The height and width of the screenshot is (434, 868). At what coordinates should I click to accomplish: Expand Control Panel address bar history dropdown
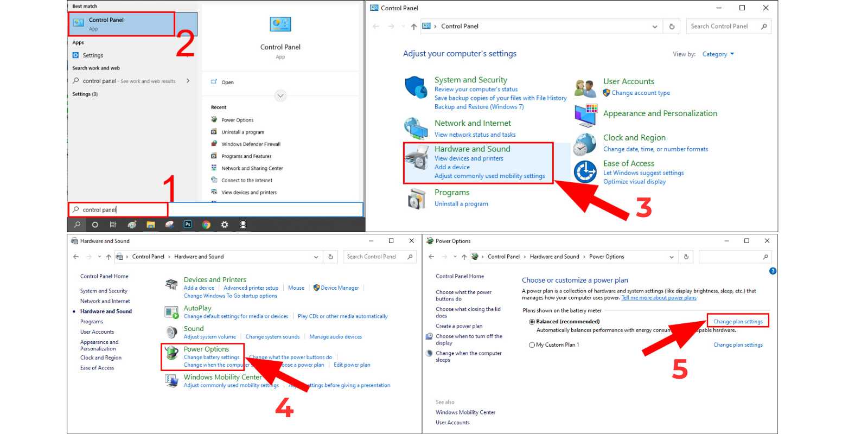coord(655,26)
